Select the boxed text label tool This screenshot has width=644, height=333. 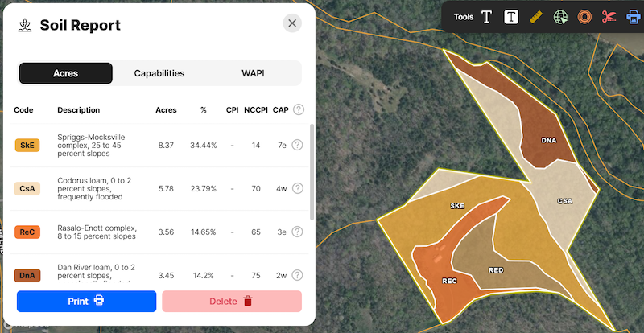click(x=510, y=17)
